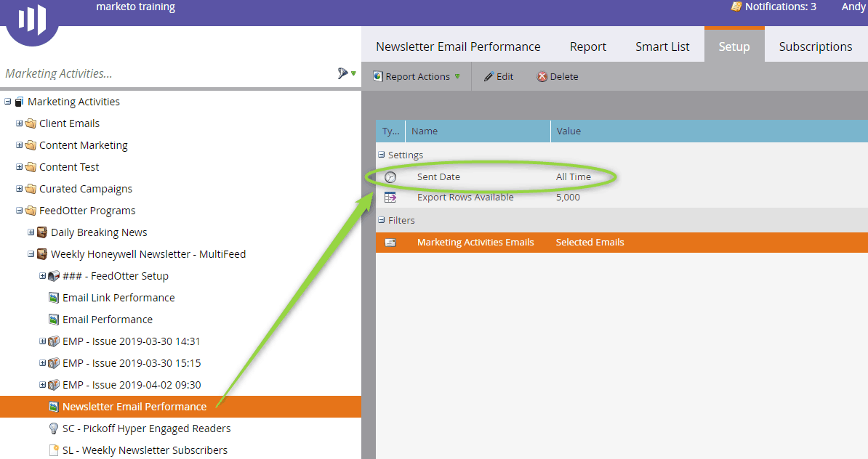This screenshot has width=868, height=459.
Task: Collapse the Weekly Honeywell Newsletter - MultiFeed node
Action: tap(31, 253)
